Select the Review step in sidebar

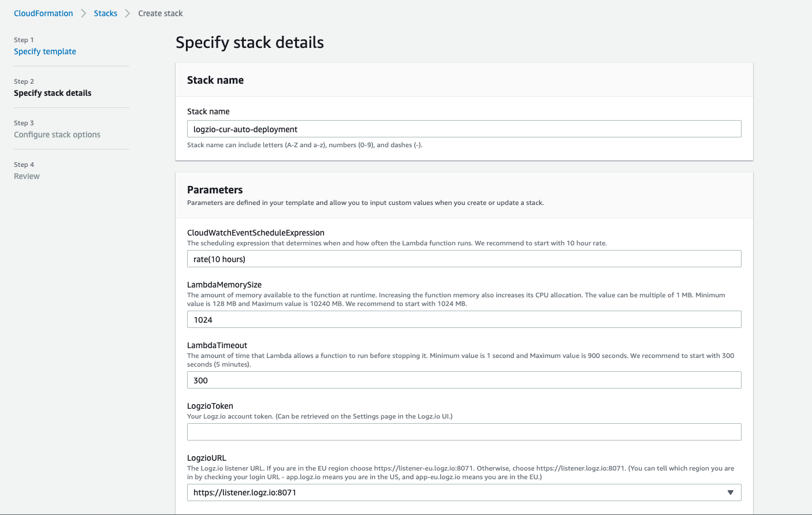(27, 176)
